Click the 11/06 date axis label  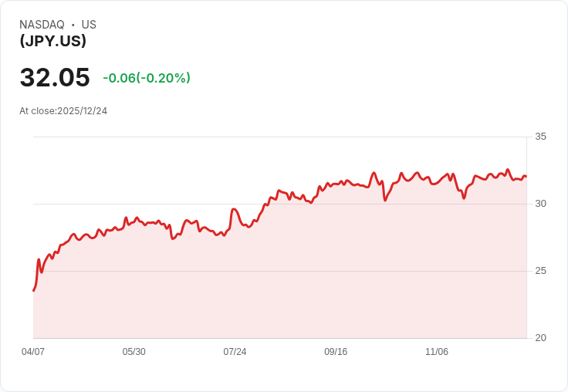click(x=437, y=352)
